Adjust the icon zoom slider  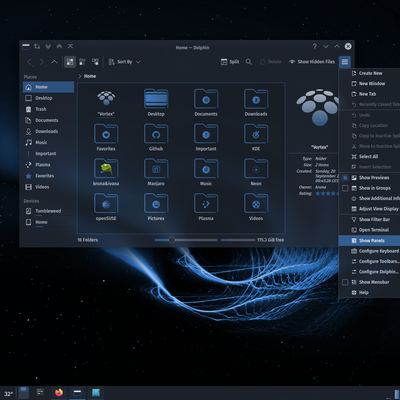(x=186, y=240)
